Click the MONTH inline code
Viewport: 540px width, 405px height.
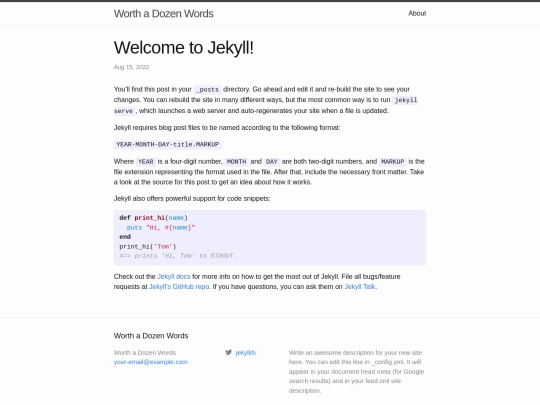tap(237, 162)
